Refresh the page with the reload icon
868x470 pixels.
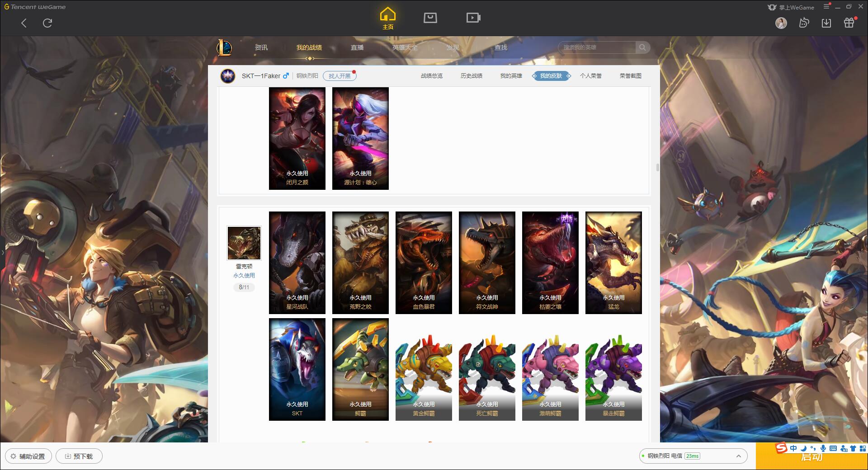(47, 23)
